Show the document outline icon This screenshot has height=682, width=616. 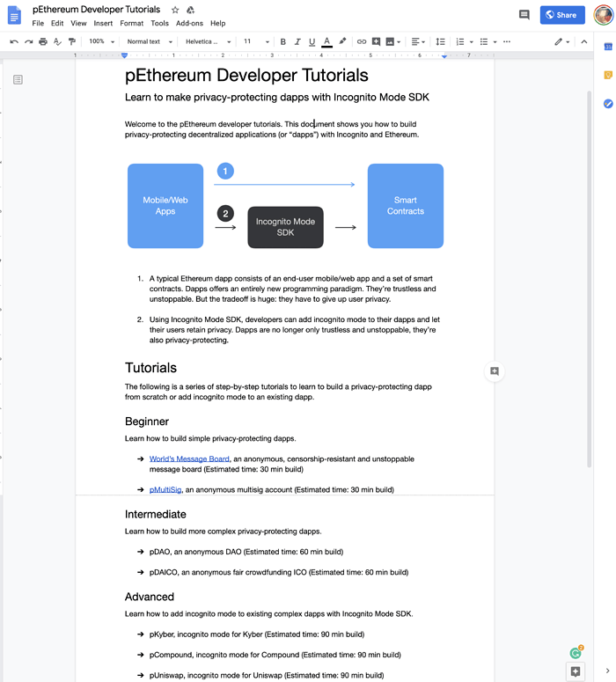coord(18,79)
